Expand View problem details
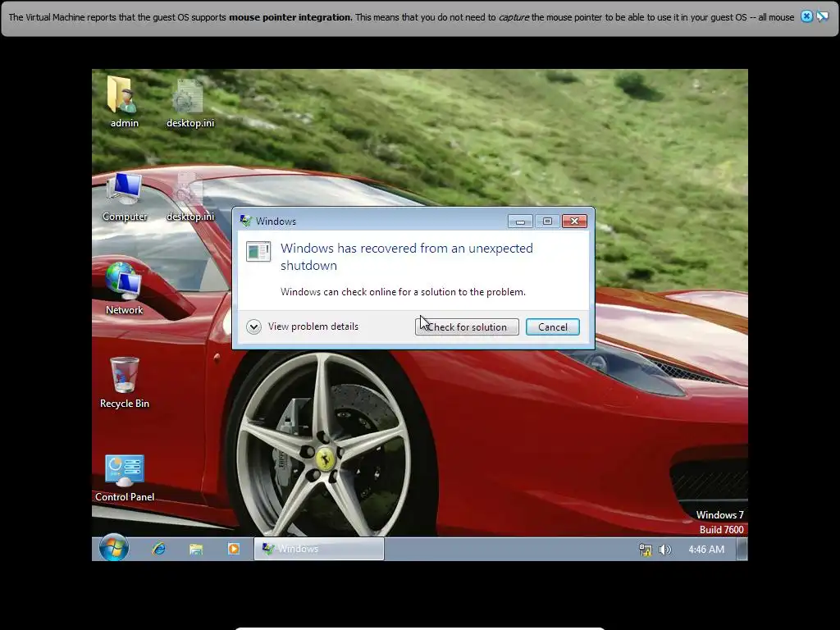 point(303,326)
